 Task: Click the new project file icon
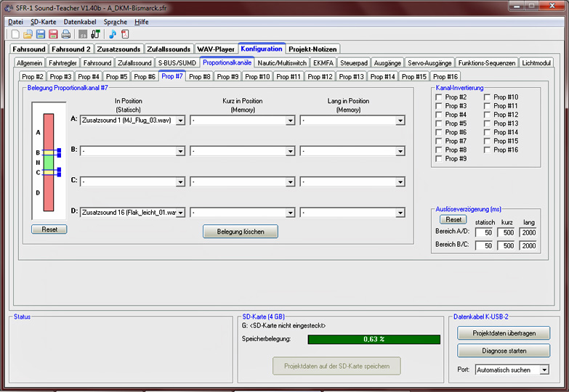point(15,34)
